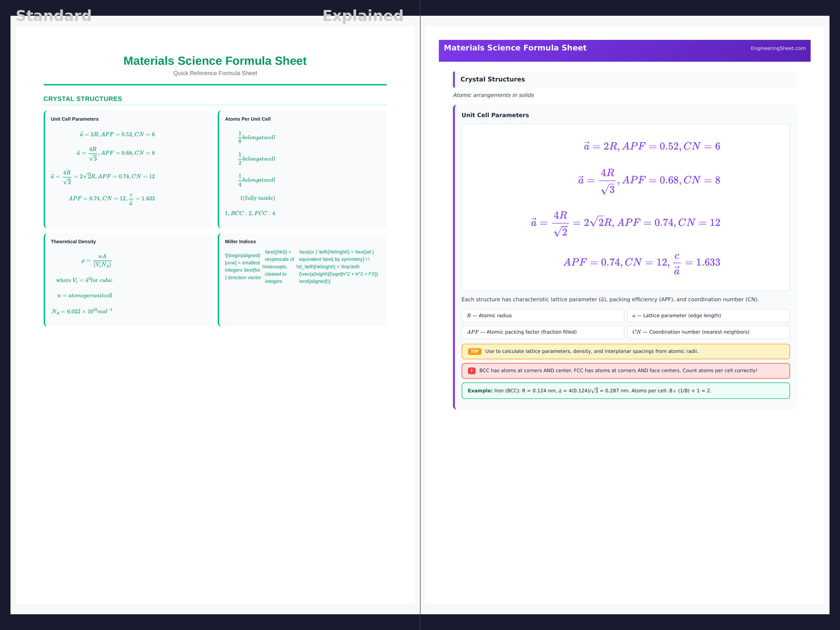Image resolution: width=840 pixels, height=630 pixels.
Task: Click the Theoretical Density card heading
Action: 73,241
